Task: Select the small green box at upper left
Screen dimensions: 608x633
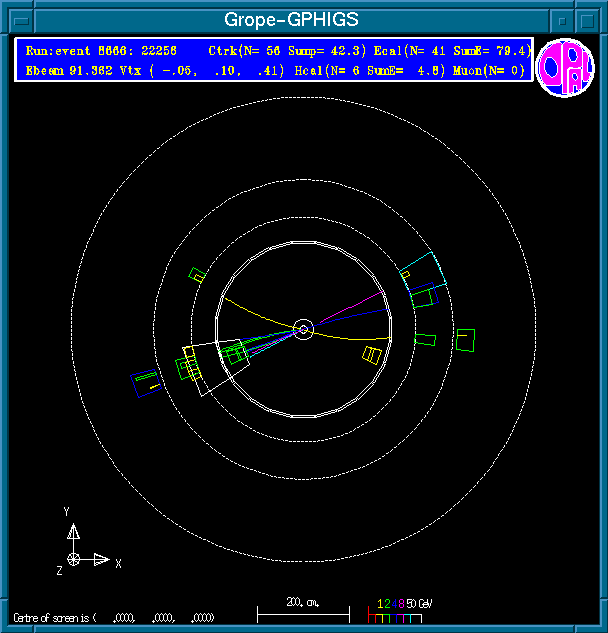Action: point(197,275)
